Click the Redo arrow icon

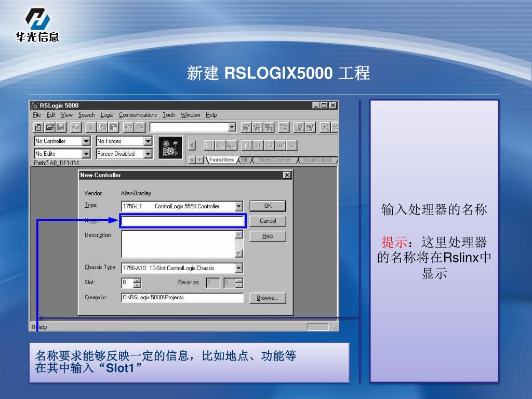point(140,127)
